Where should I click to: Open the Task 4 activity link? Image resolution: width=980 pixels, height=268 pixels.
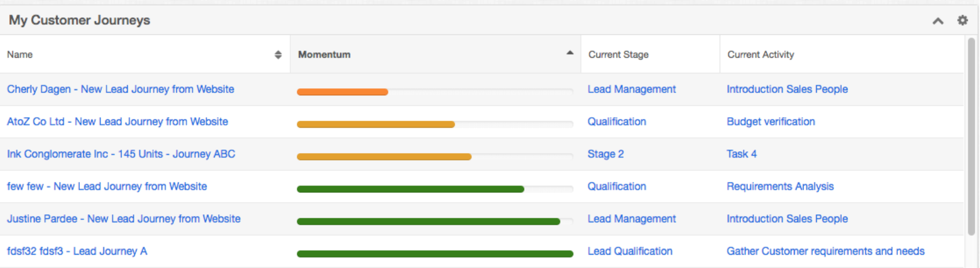(741, 154)
